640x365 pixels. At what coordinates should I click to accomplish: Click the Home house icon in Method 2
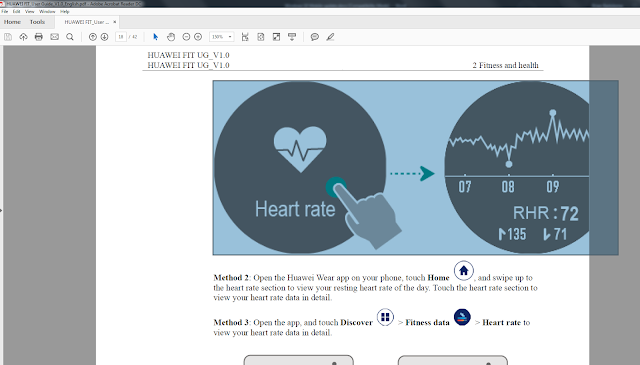464,271
